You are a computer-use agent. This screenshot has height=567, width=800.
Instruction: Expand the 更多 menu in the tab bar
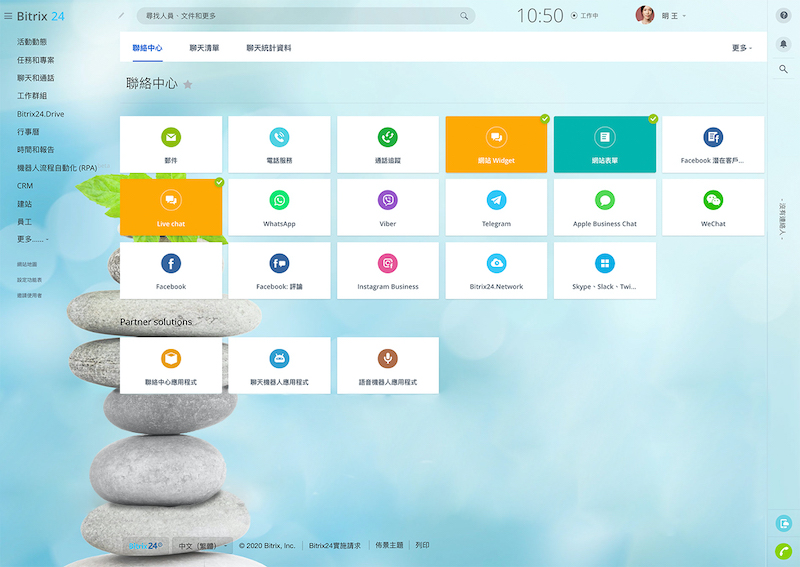click(742, 48)
